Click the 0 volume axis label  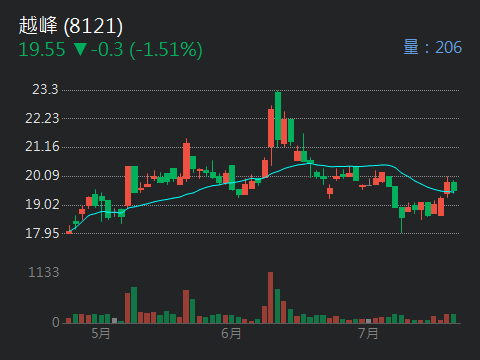point(56,322)
